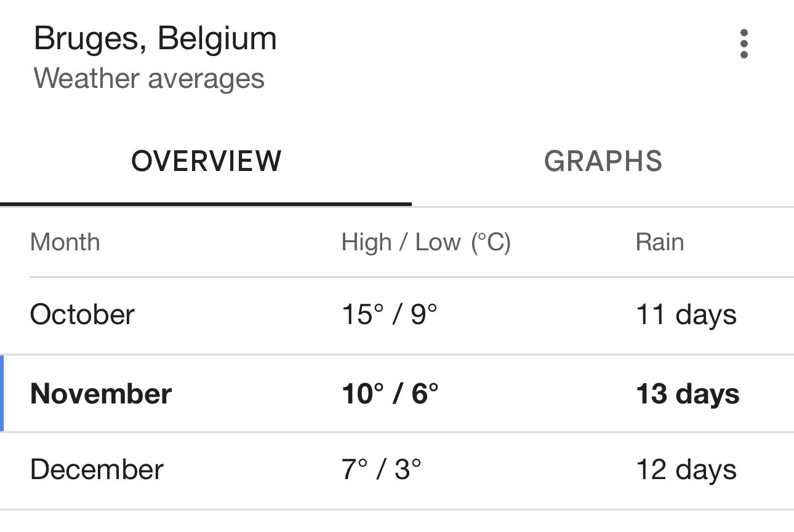This screenshot has width=794, height=532.
Task: Click the Rain column header
Action: 659,242
